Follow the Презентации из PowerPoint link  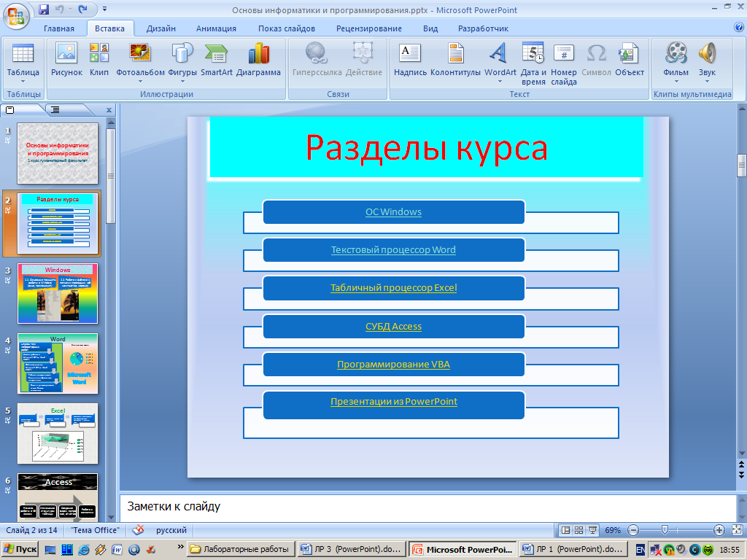click(394, 402)
